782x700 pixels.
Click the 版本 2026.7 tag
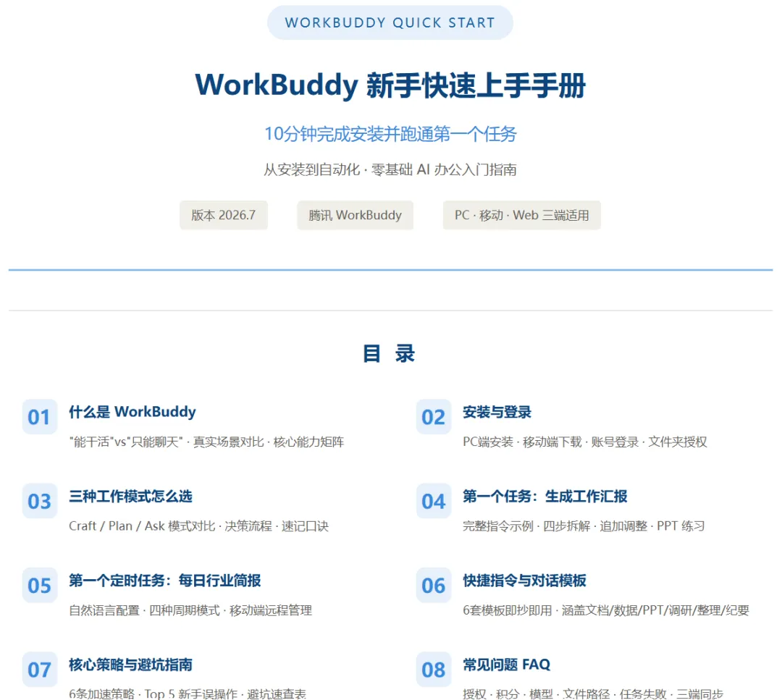(224, 215)
